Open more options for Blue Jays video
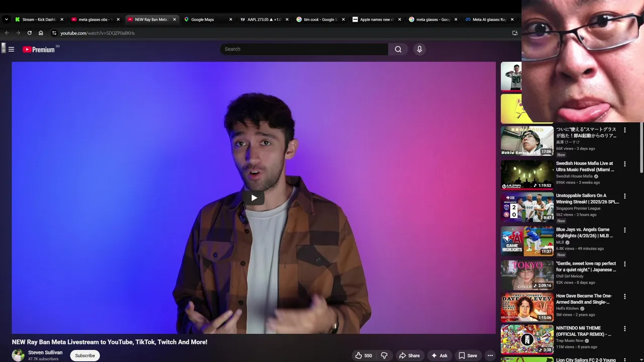Viewport: 644px width, 362px height. [x=625, y=230]
